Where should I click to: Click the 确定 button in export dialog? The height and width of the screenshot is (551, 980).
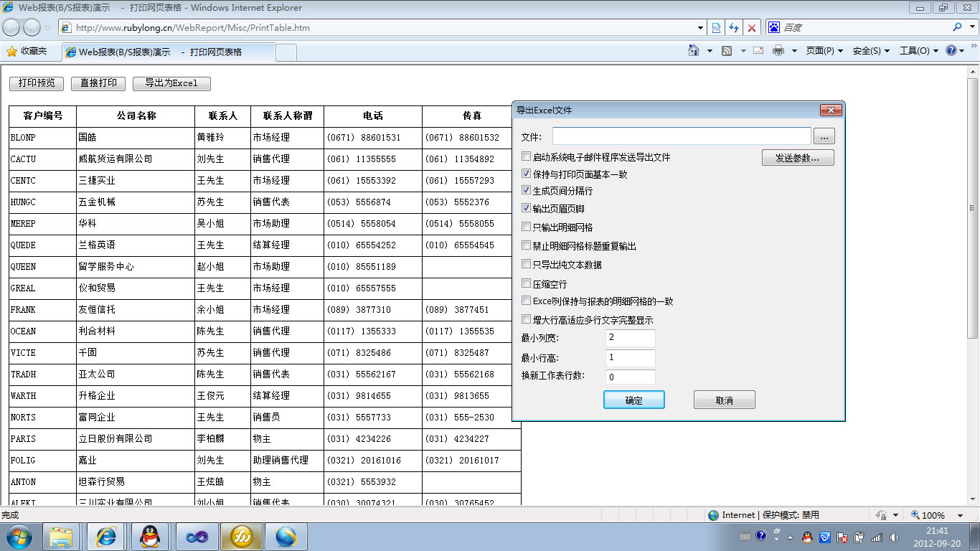633,400
